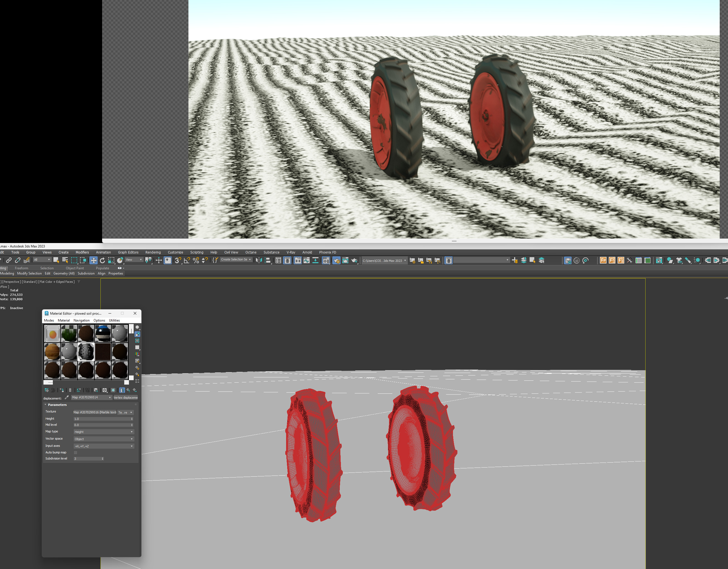Click the Vertex displacement type button
Viewport: 728px width, 569px height.
click(126, 397)
